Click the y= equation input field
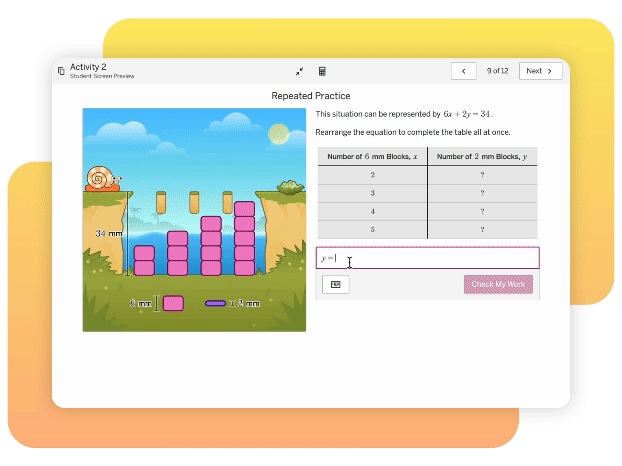 tap(427, 258)
